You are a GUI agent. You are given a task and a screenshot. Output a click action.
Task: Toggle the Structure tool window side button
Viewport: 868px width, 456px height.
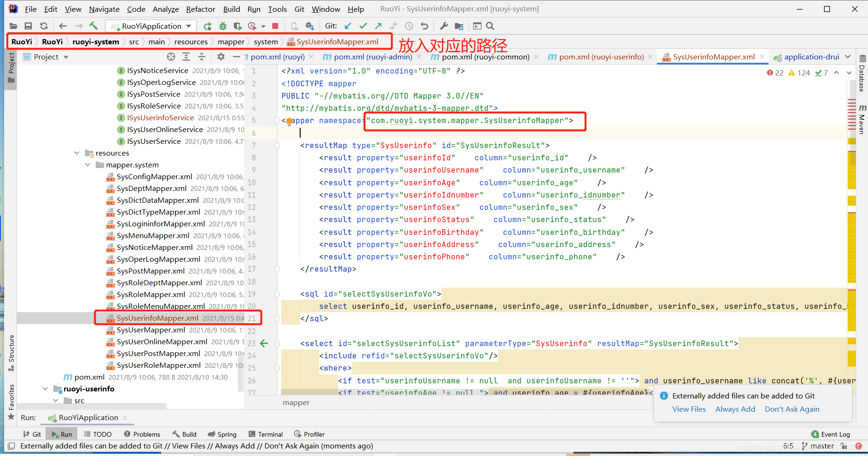(x=11, y=353)
